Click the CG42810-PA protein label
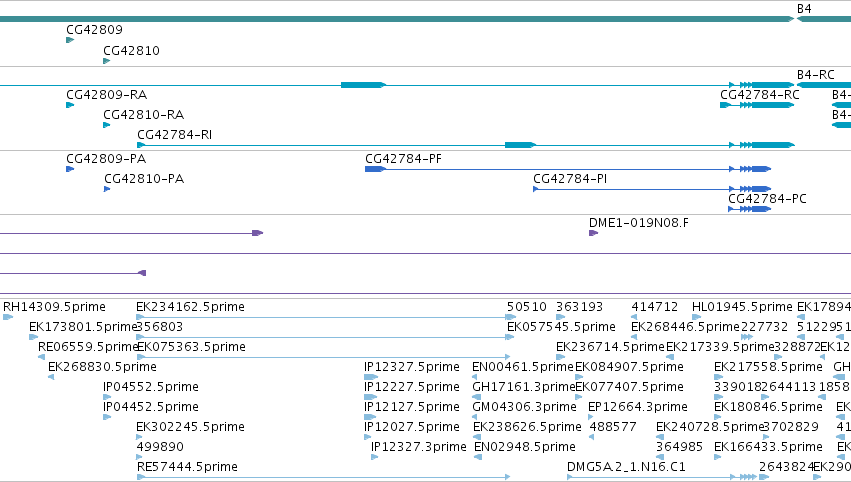Screen dimensions: 851x482 [x=144, y=179]
